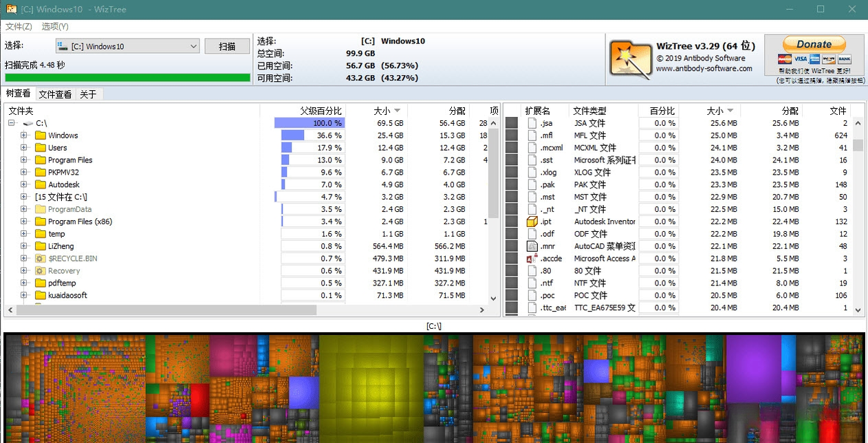Expand the PKPMV32 folder node
868x443 pixels.
tap(24, 173)
